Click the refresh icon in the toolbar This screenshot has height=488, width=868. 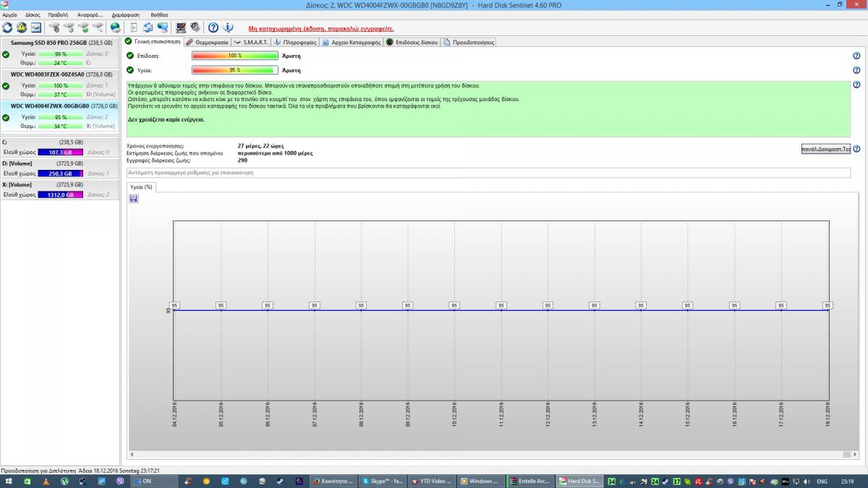tap(7, 27)
